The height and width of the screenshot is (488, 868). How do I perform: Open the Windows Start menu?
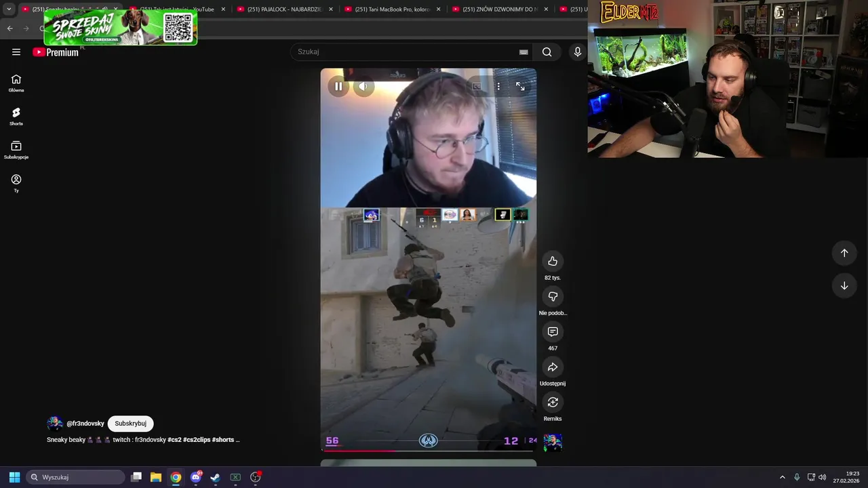pos(14,477)
